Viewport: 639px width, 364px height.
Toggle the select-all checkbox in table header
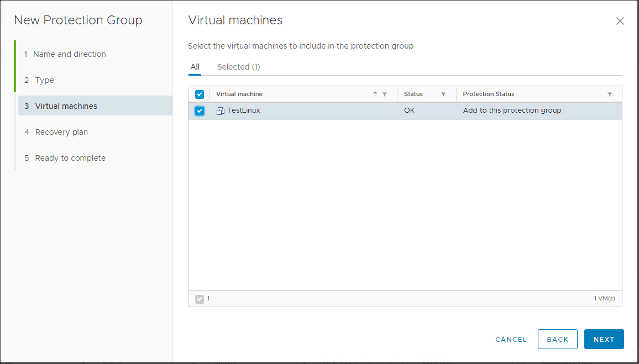[199, 94]
